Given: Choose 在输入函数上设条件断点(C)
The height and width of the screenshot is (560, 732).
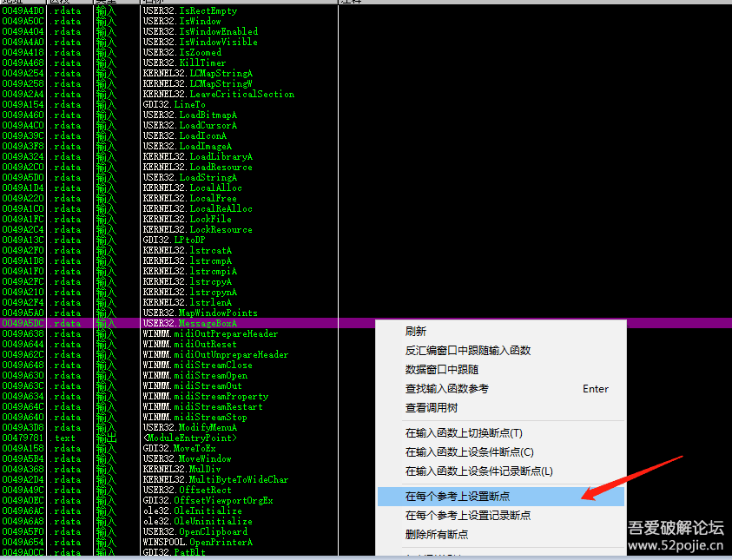Looking at the screenshot, I should pos(469,451).
